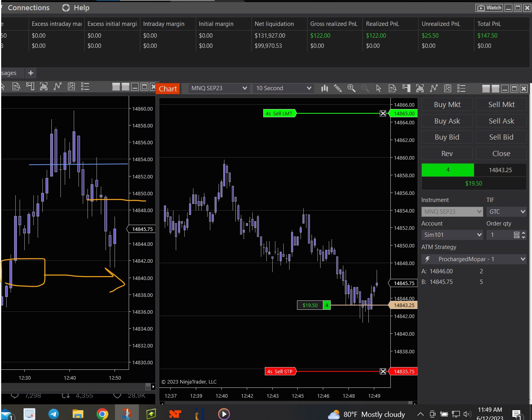
Task: Cancel the Sell STP order with X
Action: (x=383, y=371)
